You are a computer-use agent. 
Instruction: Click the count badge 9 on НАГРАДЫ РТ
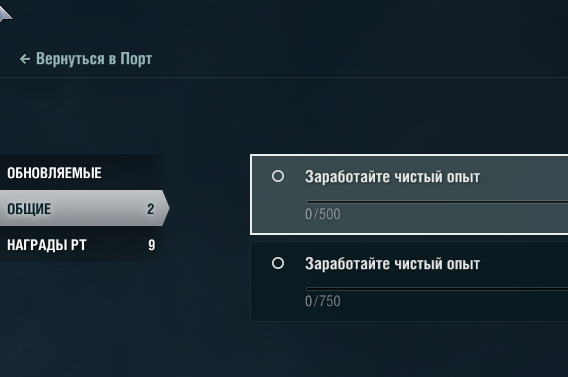152,245
